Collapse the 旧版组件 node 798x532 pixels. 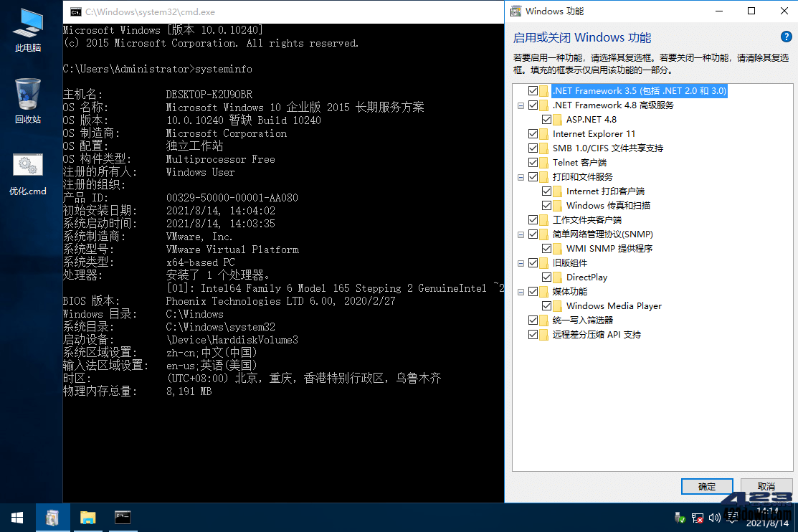(520, 262)
